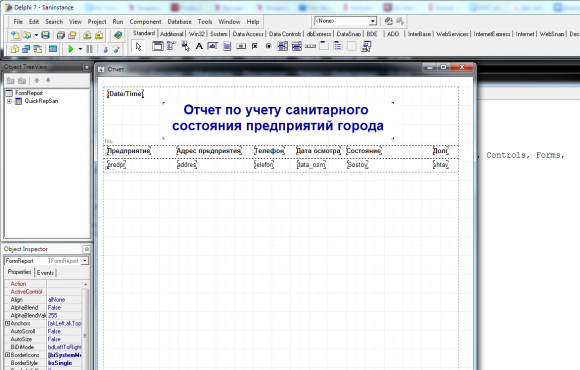Click the green Run arrow button
This screenshot has width=580, height=370.
[71, 48]
